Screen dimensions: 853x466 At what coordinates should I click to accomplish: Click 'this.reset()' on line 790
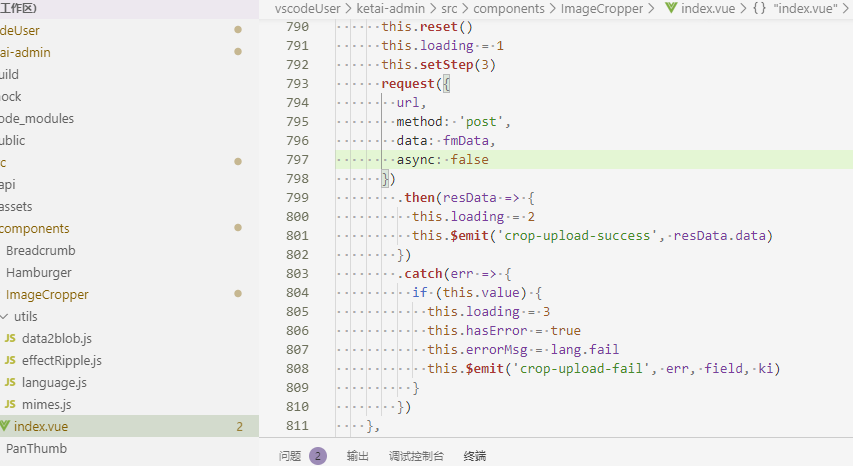pos(427,27)
